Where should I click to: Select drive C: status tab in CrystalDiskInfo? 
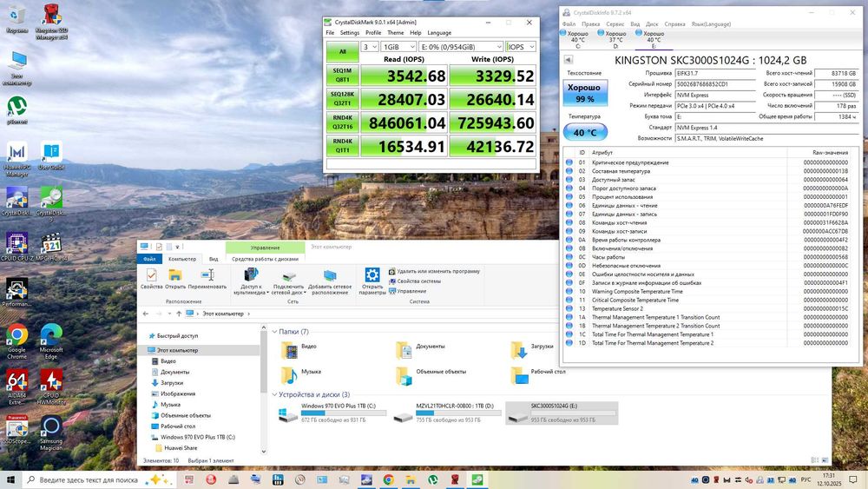pyautogui.click(x=575, y=39)
